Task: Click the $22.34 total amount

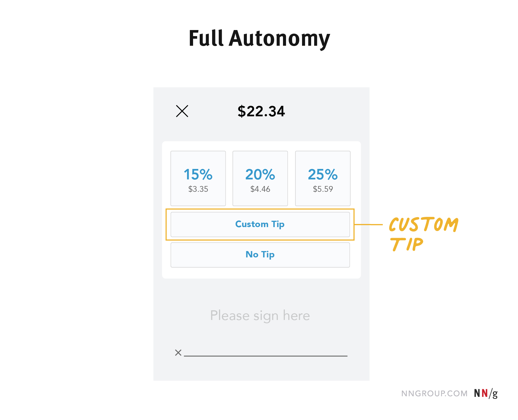Action: pos(261,111)
